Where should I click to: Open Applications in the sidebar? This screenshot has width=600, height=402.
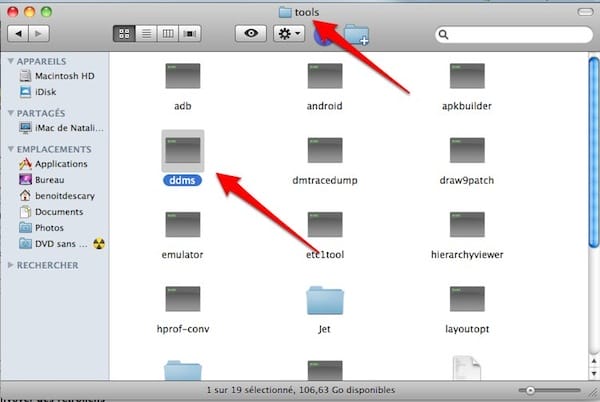(60, 164)
